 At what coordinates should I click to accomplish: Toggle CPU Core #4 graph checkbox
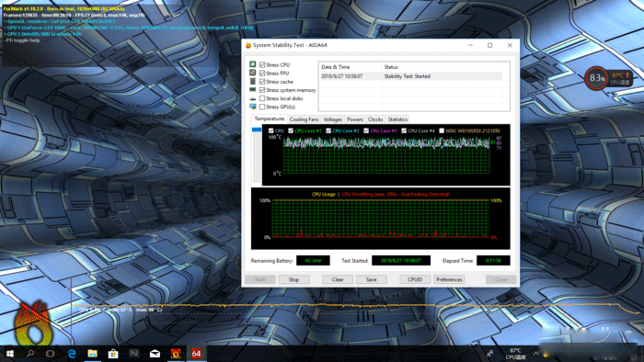[x=404, y=130]
